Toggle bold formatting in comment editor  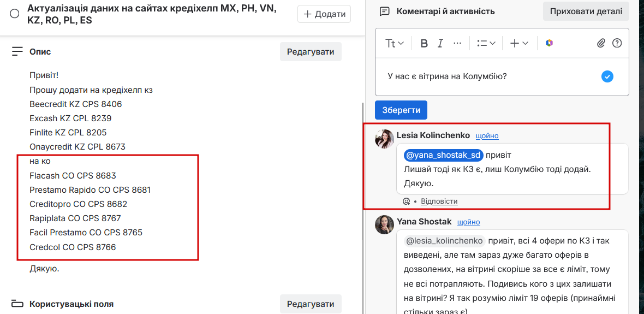tap(424, 43)
